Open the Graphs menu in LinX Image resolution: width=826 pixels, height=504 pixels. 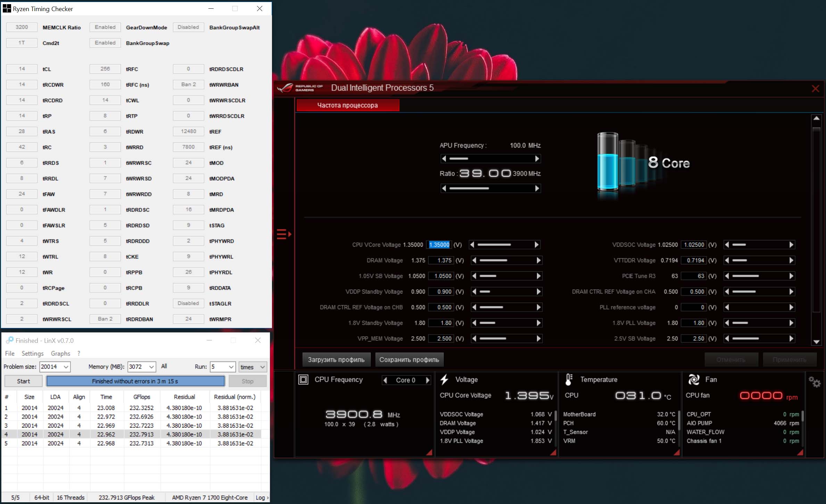tap(60, 353)
